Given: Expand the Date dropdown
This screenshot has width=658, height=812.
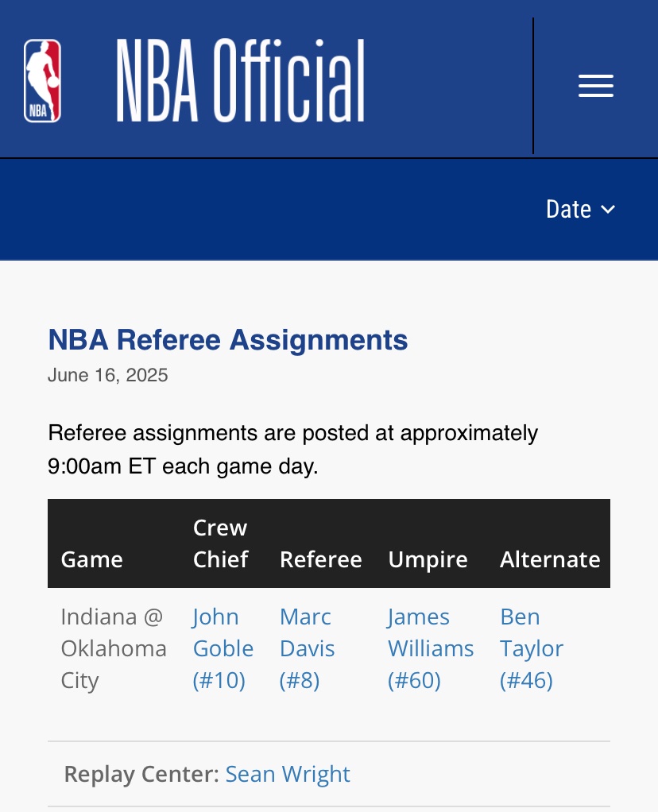Looking at the screenshot, I should pyautogui.click(x=580, y=209).
